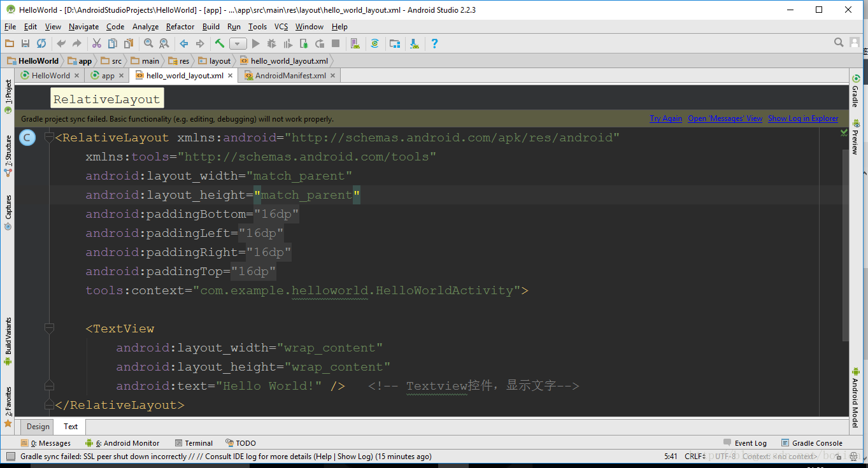Click the Undo arrow icon
Screen dimensions: 868x468
61,43
